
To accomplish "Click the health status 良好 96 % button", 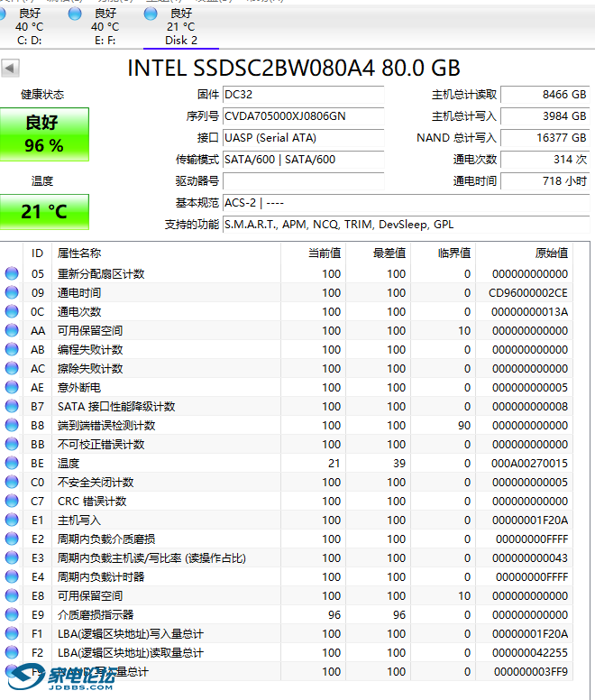I will pyautogui.click(x=44, y=134).
